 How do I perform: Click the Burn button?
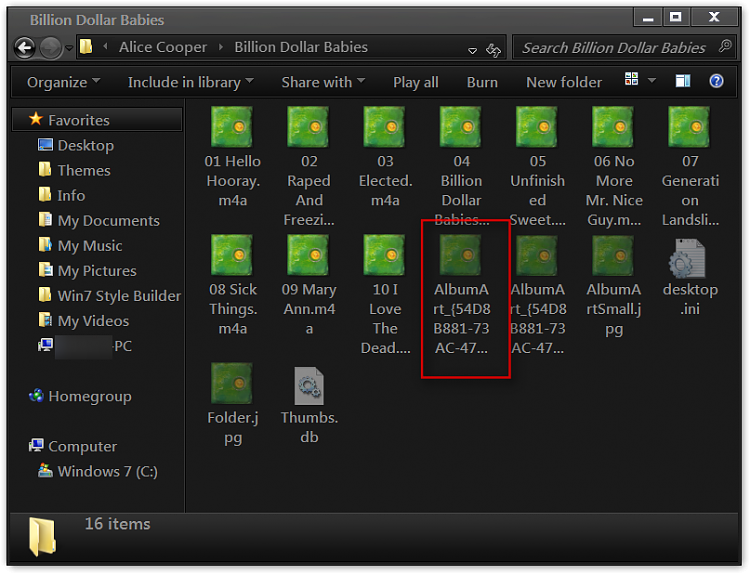point(482,82)
